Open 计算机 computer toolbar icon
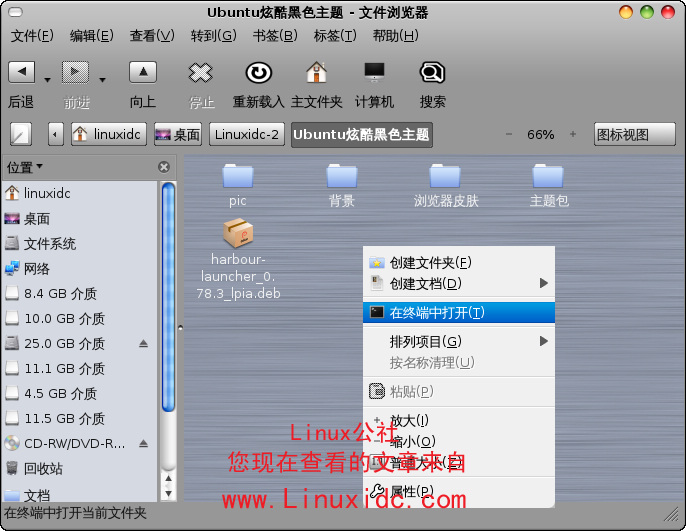Screen dimensions: 686x531 (374, 72)
